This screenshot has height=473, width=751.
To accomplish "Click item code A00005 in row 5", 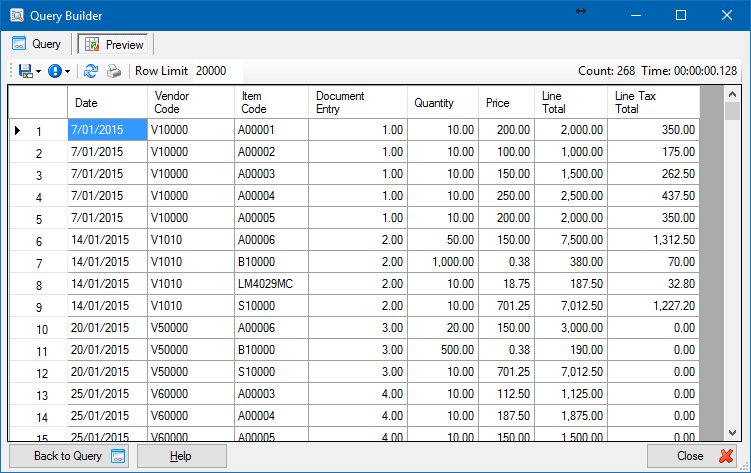I will point(271,218).
